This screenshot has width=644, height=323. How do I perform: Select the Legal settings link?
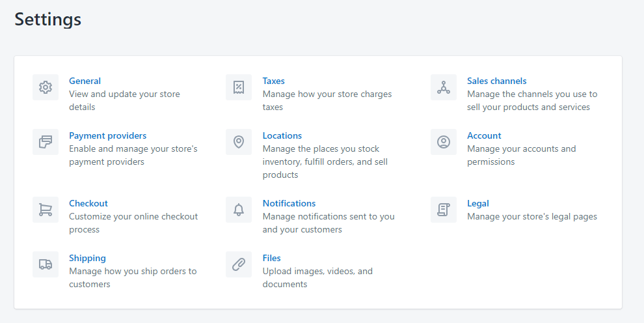(x=477, y=204)
